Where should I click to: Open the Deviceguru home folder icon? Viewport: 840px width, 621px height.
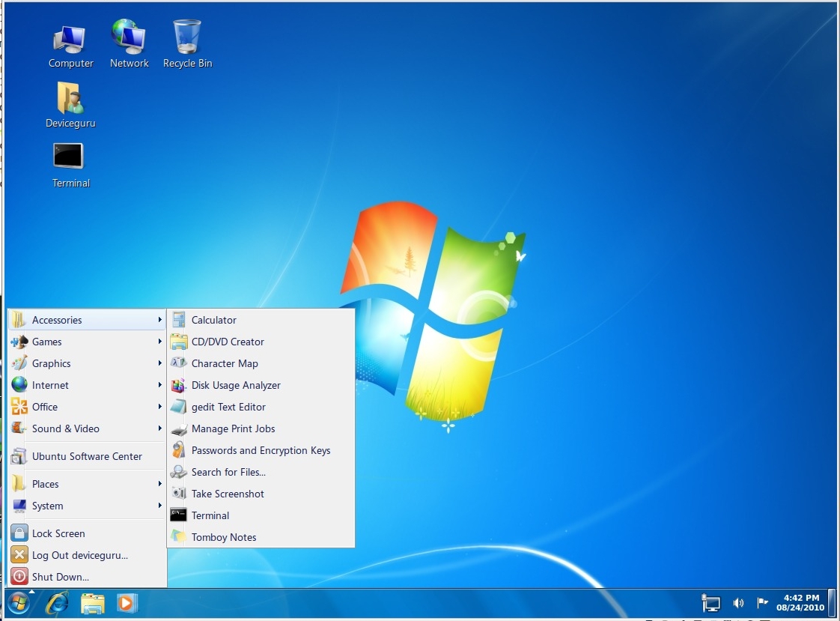(70, 98)
